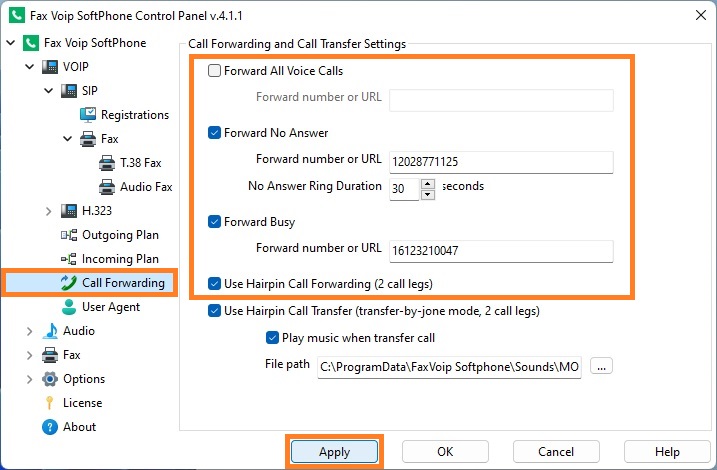Click the User Agent person icon

(x=69, y=307)
